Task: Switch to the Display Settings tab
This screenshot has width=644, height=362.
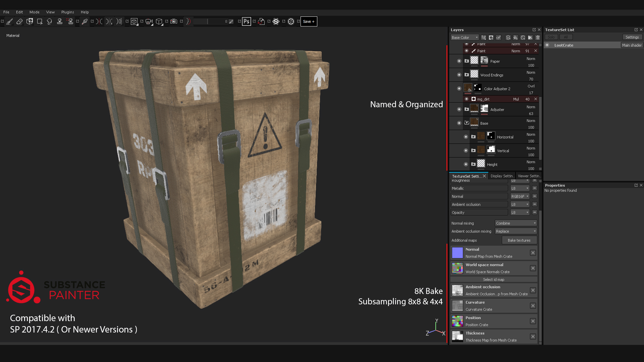Action: tap(502, 176)
